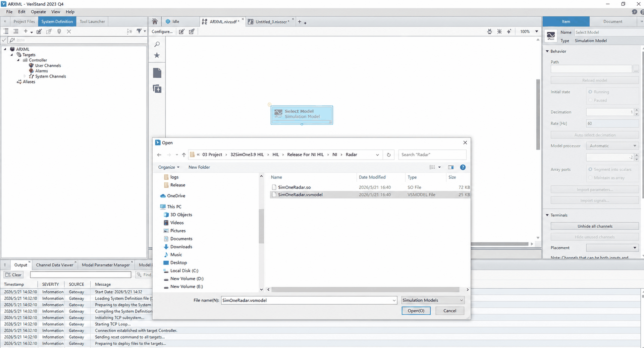Open the Simulation Models file type dropdown
Viewport: 644px width, 348px height.
(x=433, y=300)
